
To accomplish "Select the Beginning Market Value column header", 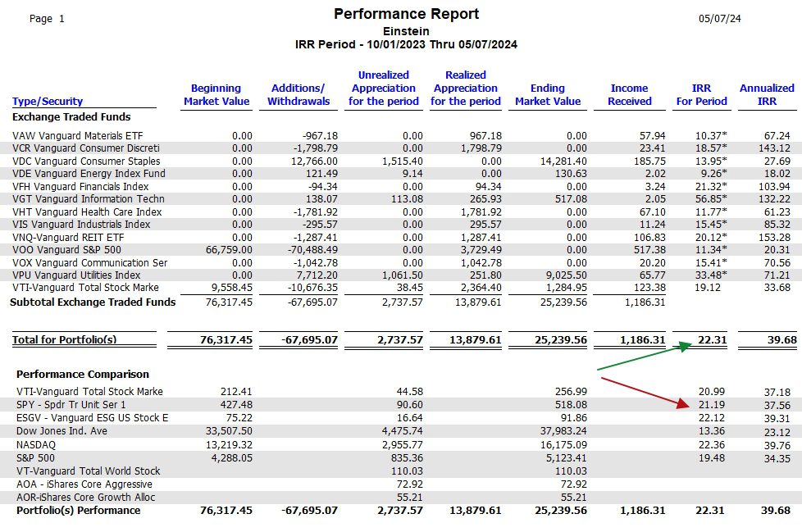I will pyautogui.click(x=216, y=95).
